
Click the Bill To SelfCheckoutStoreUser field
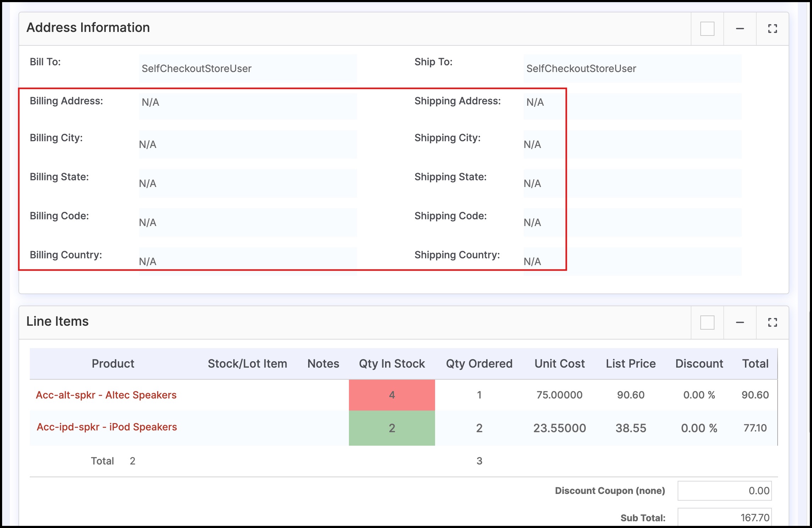point(248,68)
